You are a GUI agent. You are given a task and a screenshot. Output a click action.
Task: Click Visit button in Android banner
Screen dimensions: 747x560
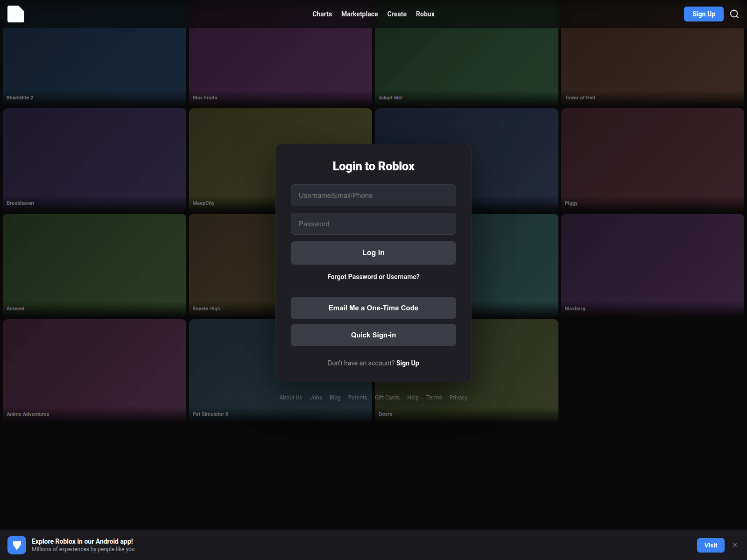click(711, 545)
